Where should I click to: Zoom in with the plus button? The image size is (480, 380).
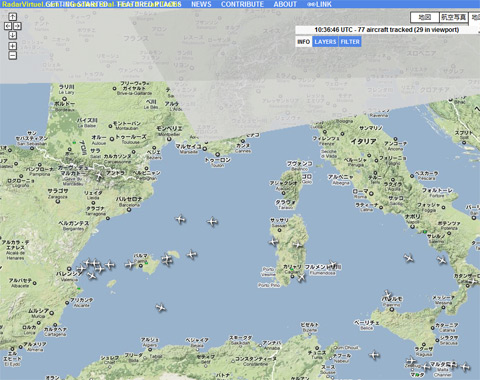click(x=12, y=46)
